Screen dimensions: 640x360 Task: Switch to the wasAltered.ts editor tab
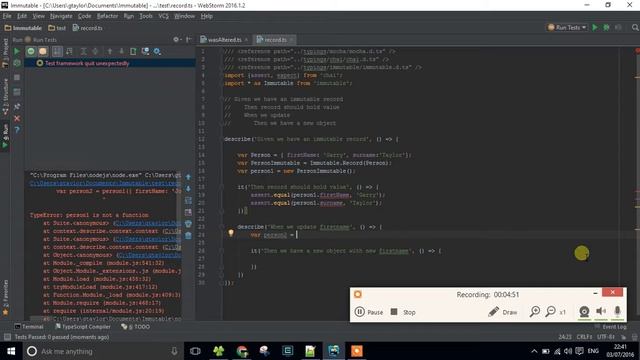[224, 40]
